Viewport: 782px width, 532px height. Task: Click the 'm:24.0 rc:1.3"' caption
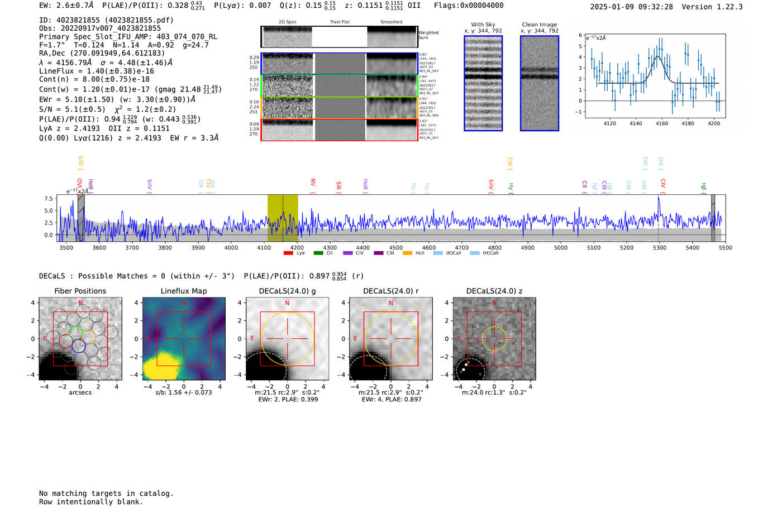coord(494,392)
